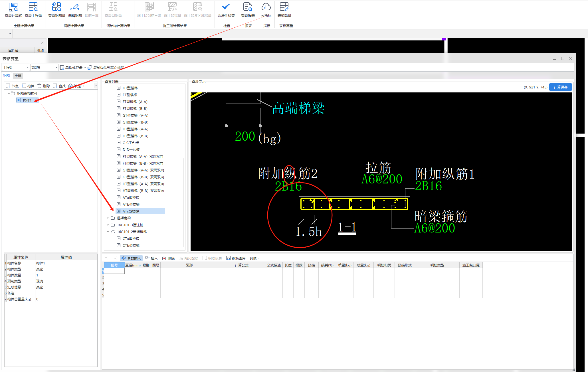Open 查找 in component tree toolbar
Viewport: 588px width, 372px height.
(x=60, y=86)
